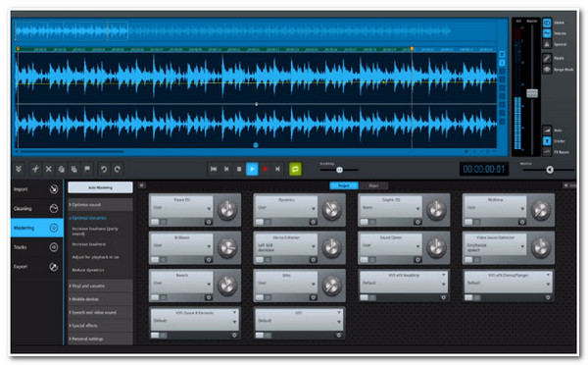The image size is (588, 365).
Task: Click the delete X icon in the toolbar
Action: coord(48,169)
